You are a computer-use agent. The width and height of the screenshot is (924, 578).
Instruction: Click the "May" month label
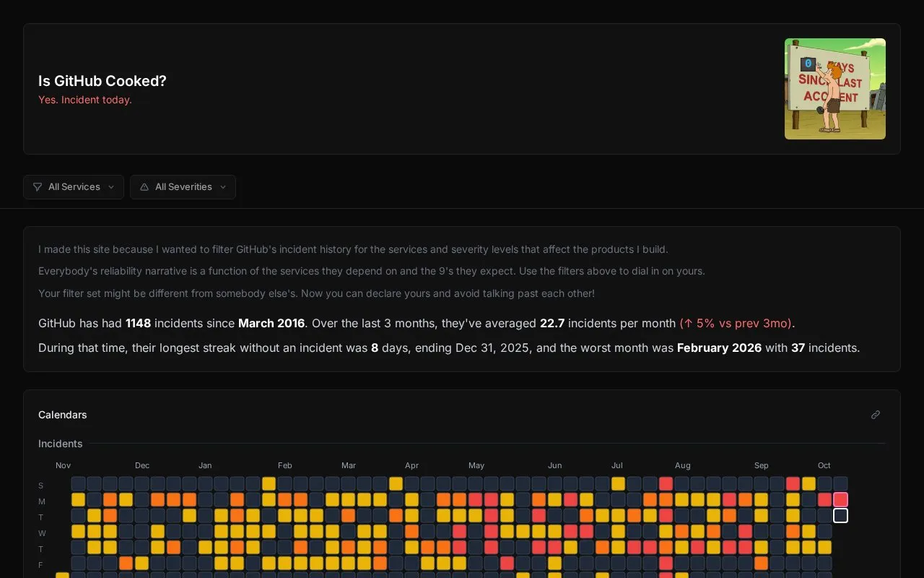476,465
